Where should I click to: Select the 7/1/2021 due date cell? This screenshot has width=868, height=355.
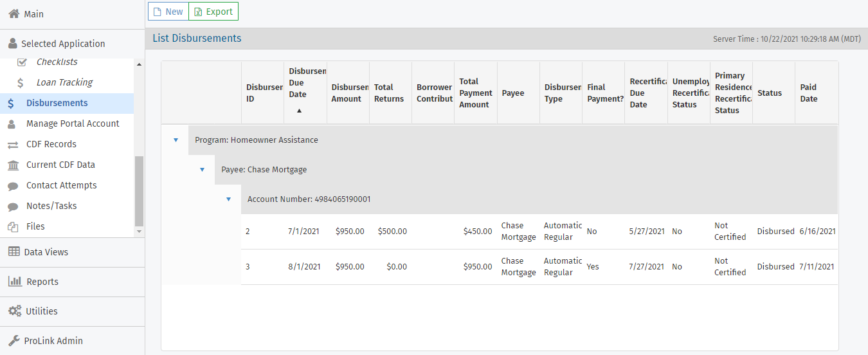click(304, 232)
